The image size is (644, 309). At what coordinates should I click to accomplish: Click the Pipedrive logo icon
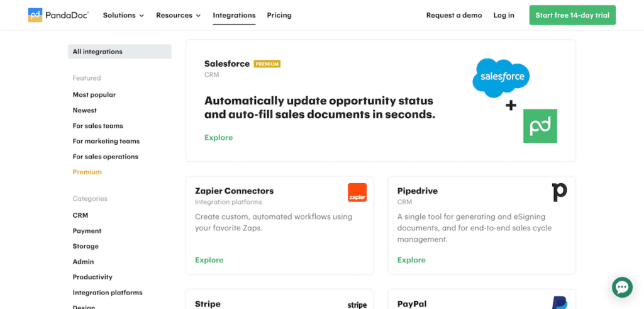[x=559, y=192]
